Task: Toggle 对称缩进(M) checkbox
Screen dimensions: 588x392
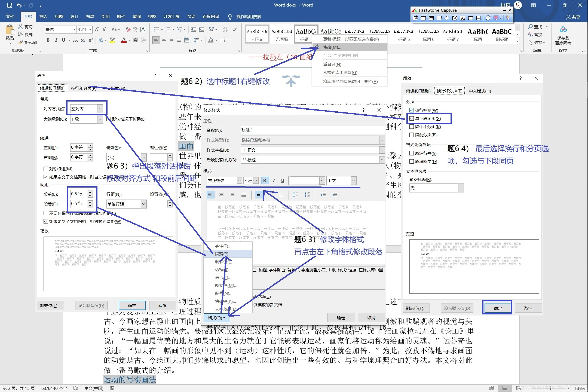Action: pyautogui.click(x=46, y=169)
